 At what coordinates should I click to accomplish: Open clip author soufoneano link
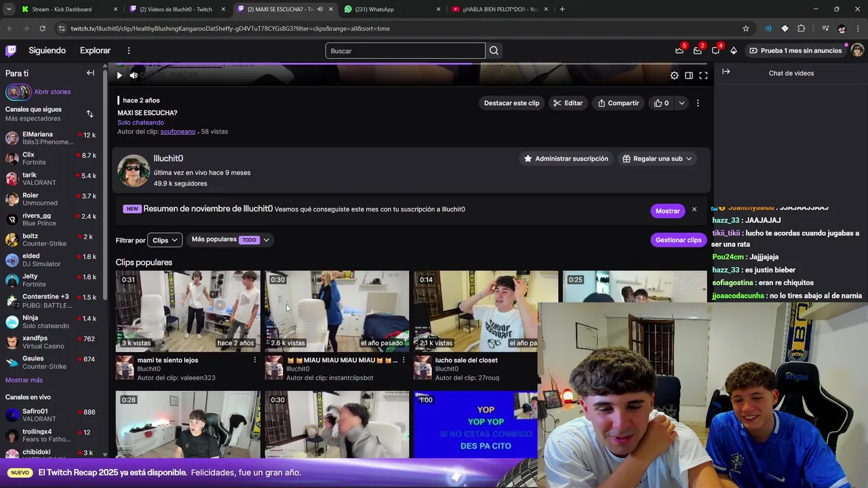click(x=178, y=131)
